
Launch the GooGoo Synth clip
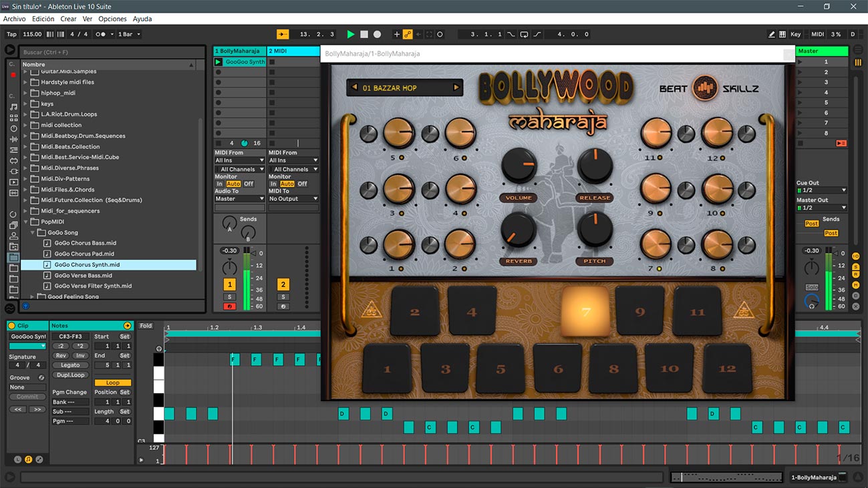click(x=218, y=62)
